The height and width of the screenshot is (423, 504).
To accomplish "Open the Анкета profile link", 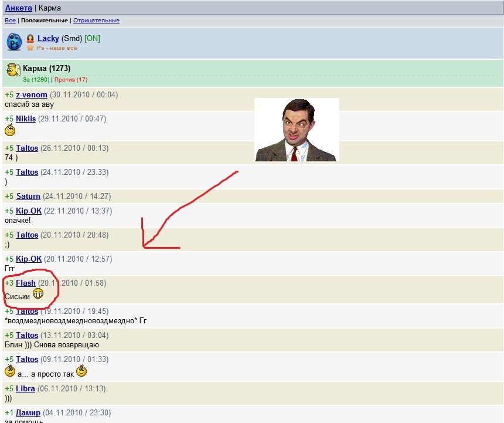I will coord(18,8).
